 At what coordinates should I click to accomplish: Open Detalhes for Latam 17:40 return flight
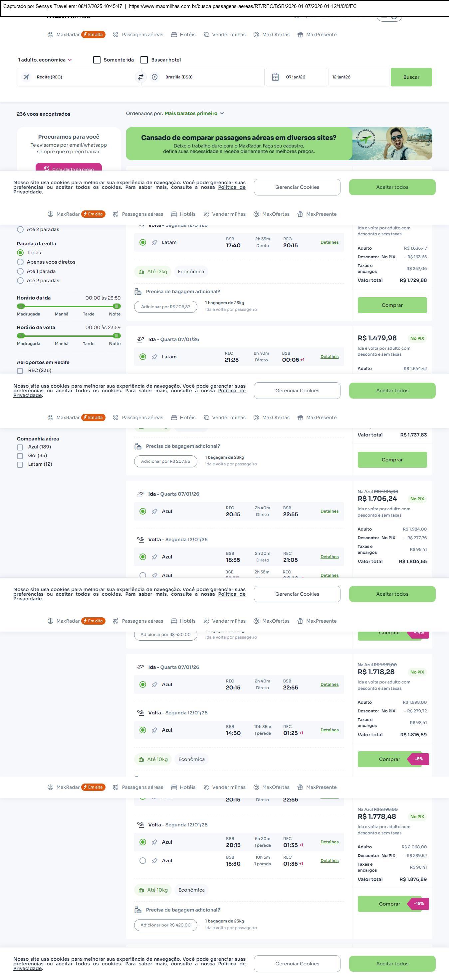coord(330,242)
